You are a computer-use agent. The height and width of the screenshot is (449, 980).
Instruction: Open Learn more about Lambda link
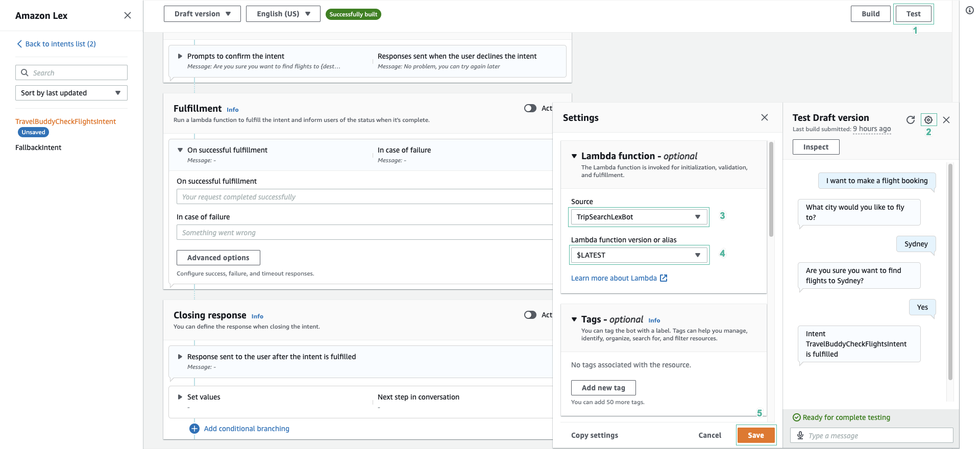(x=614, y=278)
